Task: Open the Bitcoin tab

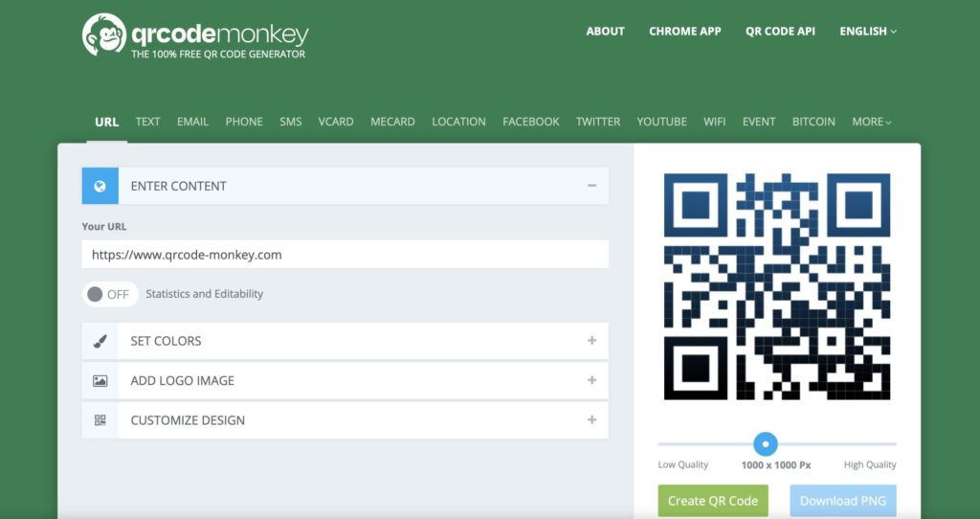Action: pos(813,122)
